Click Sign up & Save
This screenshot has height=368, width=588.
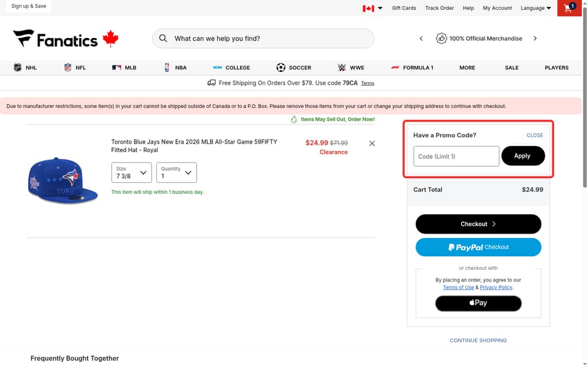click(29, 6)
